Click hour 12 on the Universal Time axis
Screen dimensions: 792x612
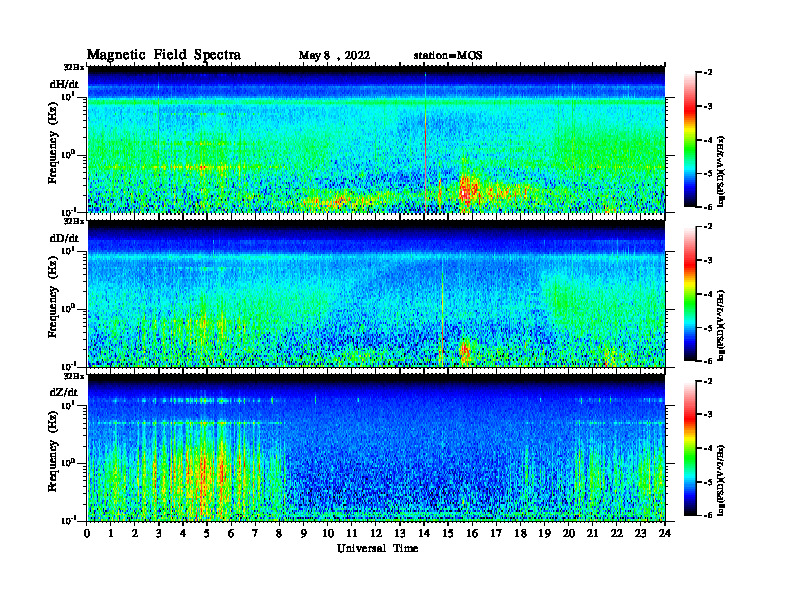[376, 534]
